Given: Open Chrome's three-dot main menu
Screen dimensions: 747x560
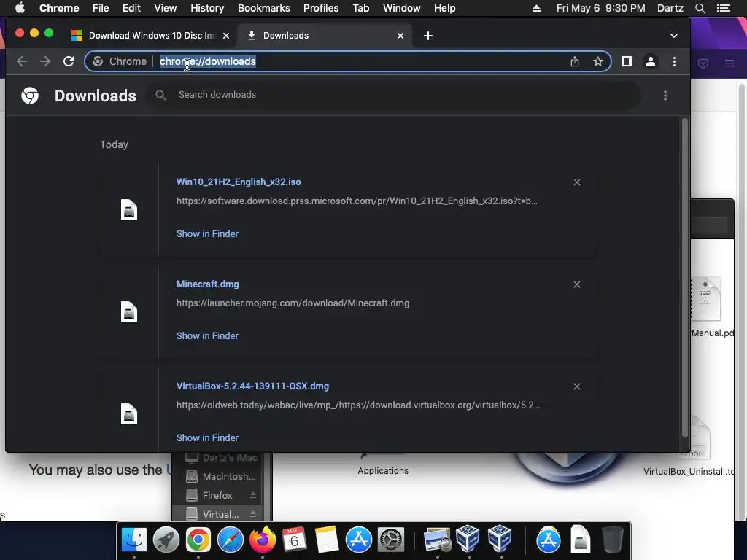Looking at the screenshot, I should coord(674,61).
